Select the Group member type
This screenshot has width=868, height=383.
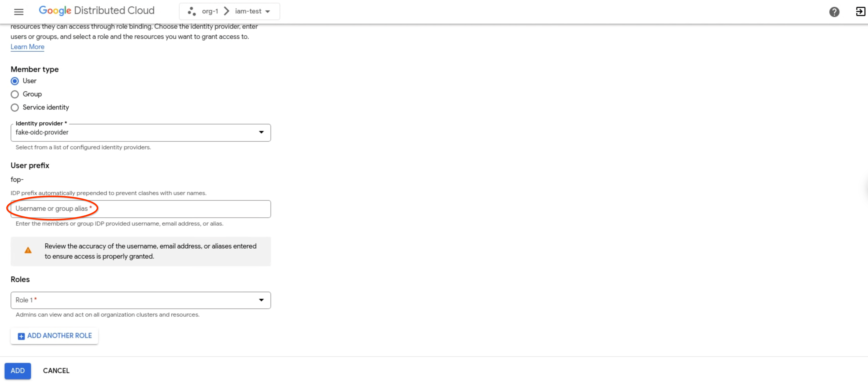click(15, 94)
